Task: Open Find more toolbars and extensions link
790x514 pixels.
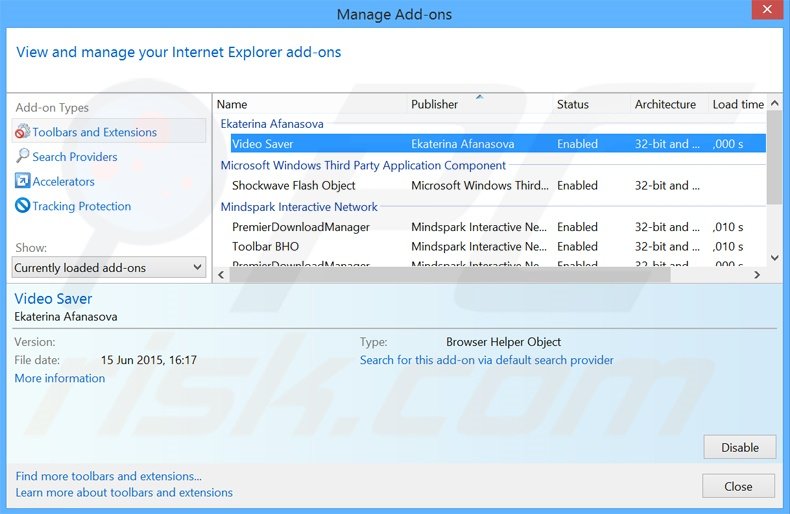Action: coord(108,476)
